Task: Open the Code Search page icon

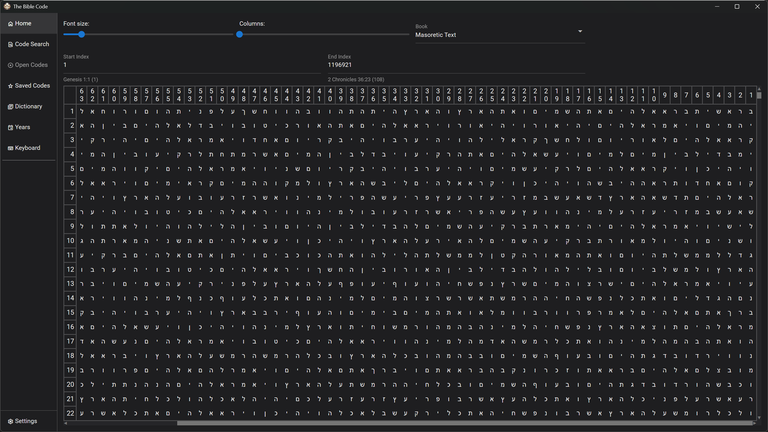Action: (10, 44)
